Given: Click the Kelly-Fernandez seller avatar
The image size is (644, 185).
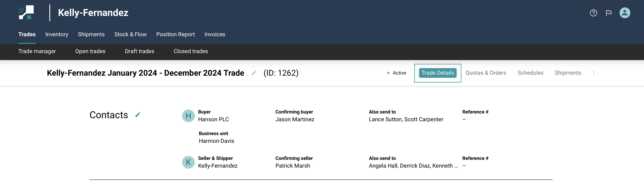Looking at the screenshot, I should click(x=188, y=162).
